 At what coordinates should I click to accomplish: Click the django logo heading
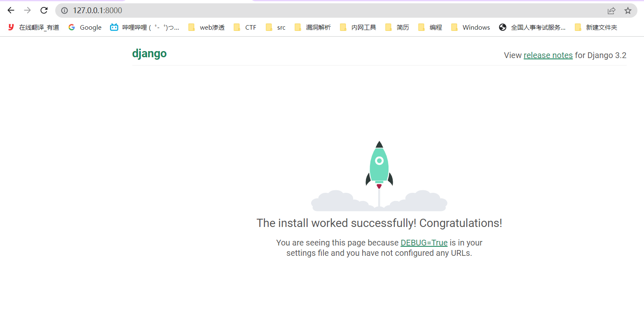[x=149, y=54]
